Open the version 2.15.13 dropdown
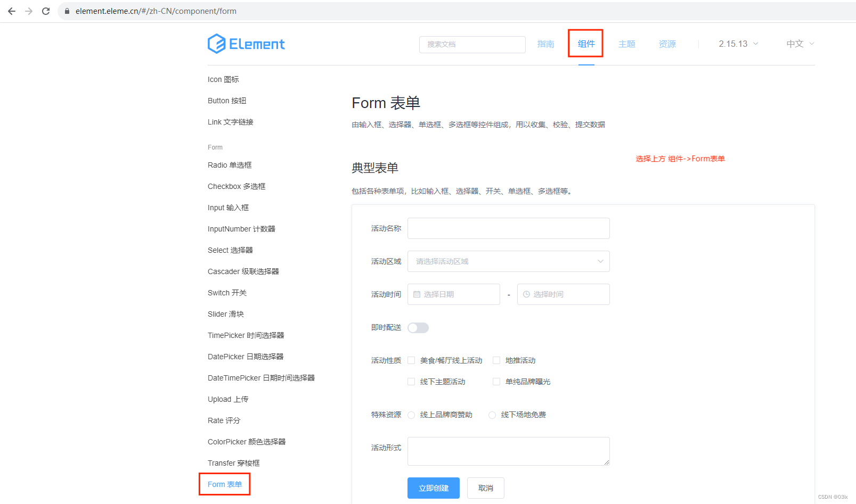 (x=737, y=44)
